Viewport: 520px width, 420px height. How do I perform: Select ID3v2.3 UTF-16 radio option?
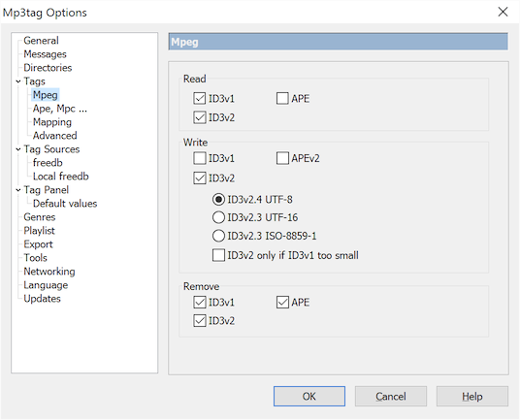(x=218, y=217)
